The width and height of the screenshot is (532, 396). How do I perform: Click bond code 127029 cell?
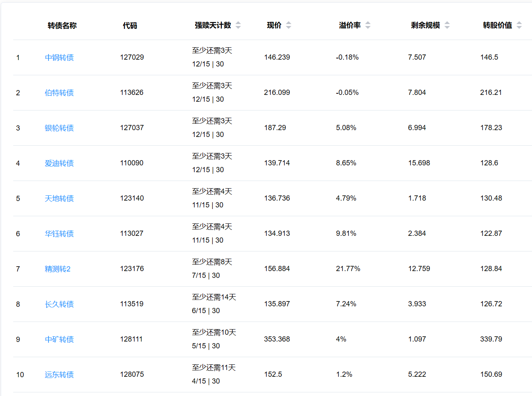point(132,57)
